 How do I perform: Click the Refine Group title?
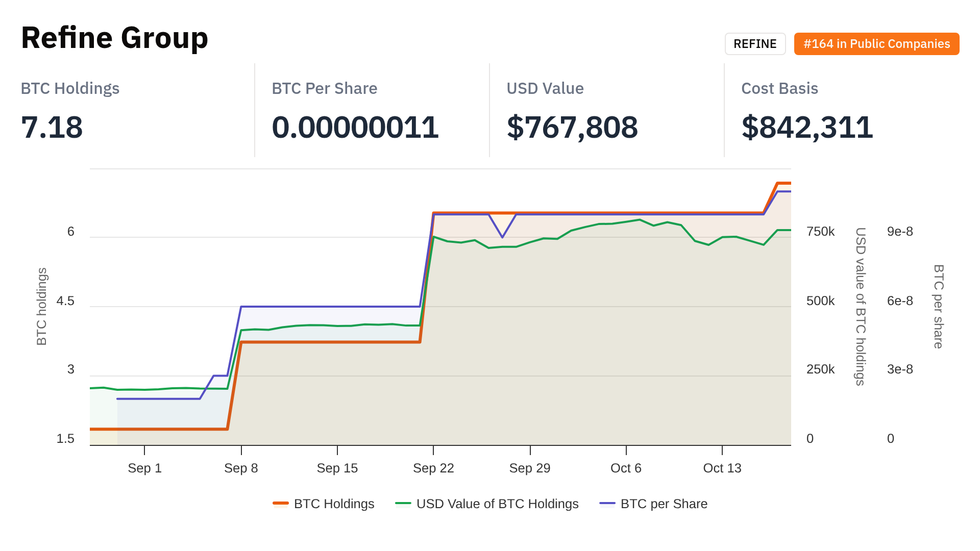114,38
